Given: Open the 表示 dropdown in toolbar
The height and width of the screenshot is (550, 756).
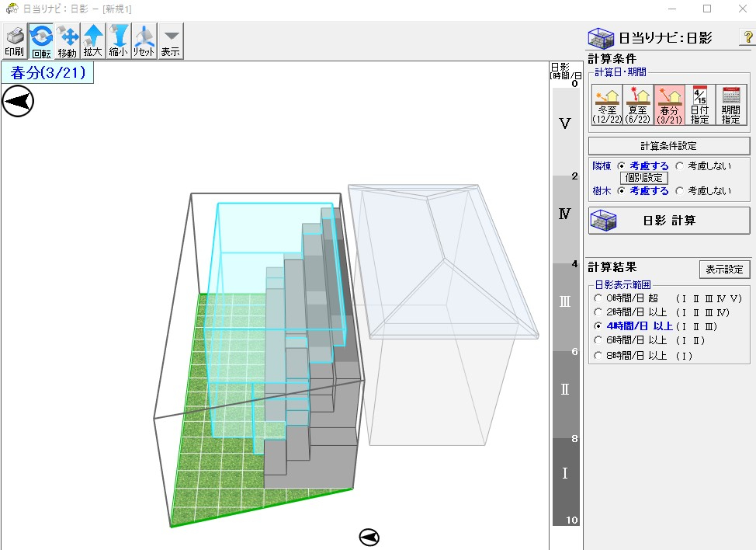Looking at the screenshot, I should 171,41.
